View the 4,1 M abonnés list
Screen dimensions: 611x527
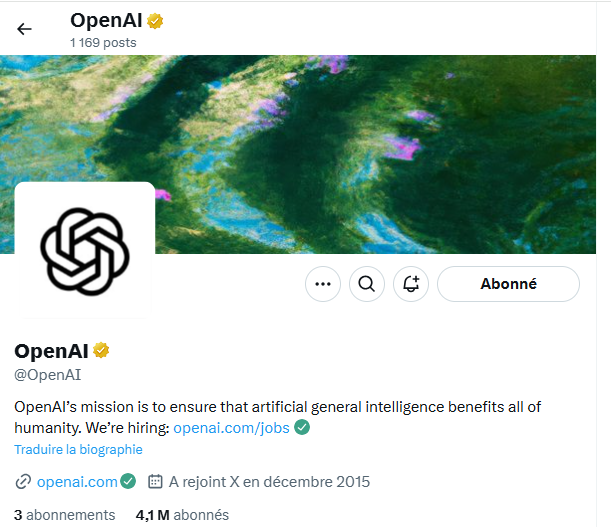click(182, 515)
